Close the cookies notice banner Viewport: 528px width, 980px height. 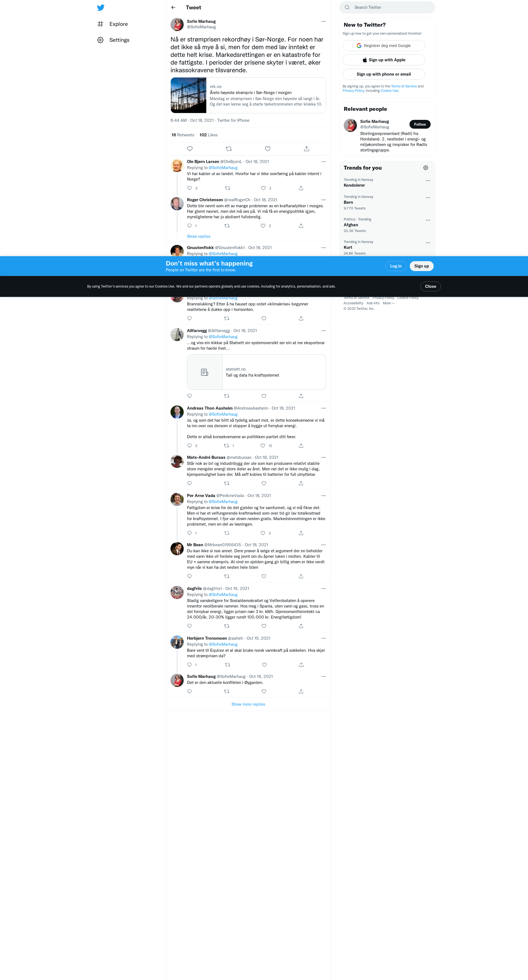click(x=430, y=286)
